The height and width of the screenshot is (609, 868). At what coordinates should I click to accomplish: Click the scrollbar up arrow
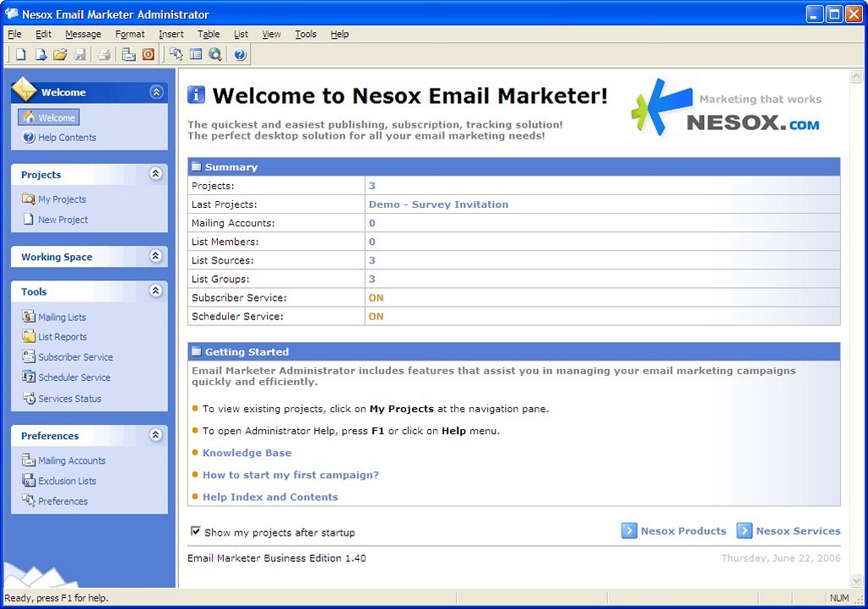(x=856, y=75)
